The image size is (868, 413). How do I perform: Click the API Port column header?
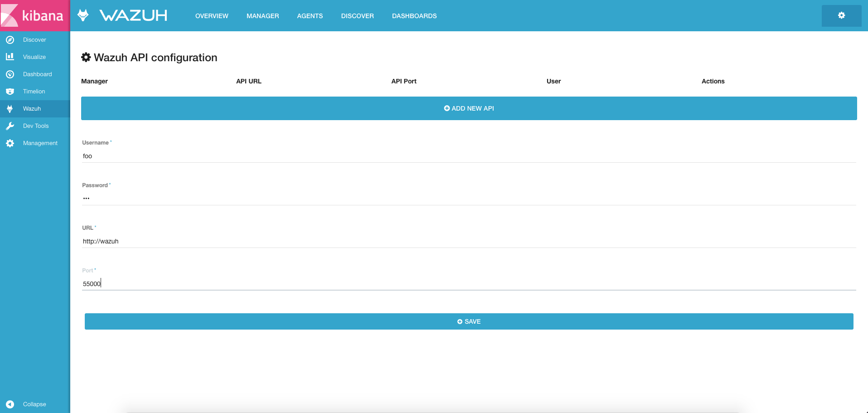404,81
